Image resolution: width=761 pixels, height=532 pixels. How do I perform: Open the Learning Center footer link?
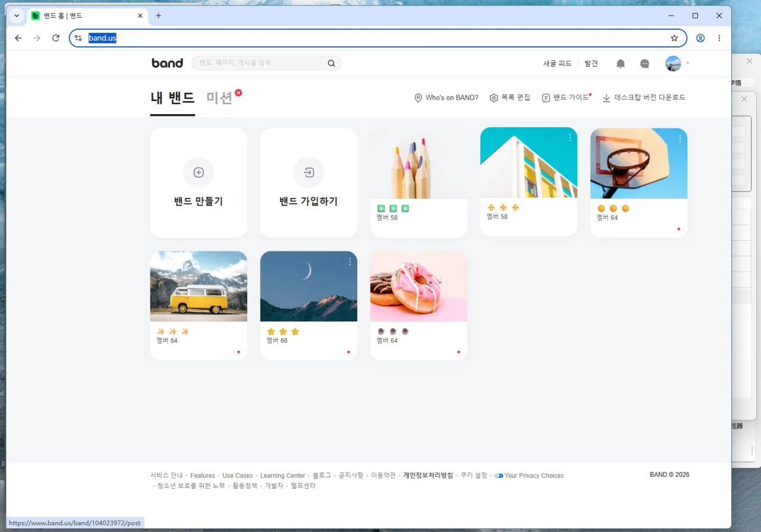tap(282, 476)
